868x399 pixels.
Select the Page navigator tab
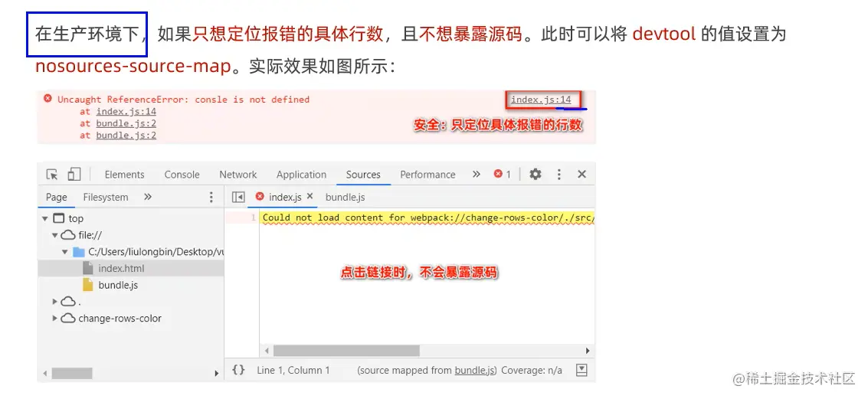(x=57, y=197)
